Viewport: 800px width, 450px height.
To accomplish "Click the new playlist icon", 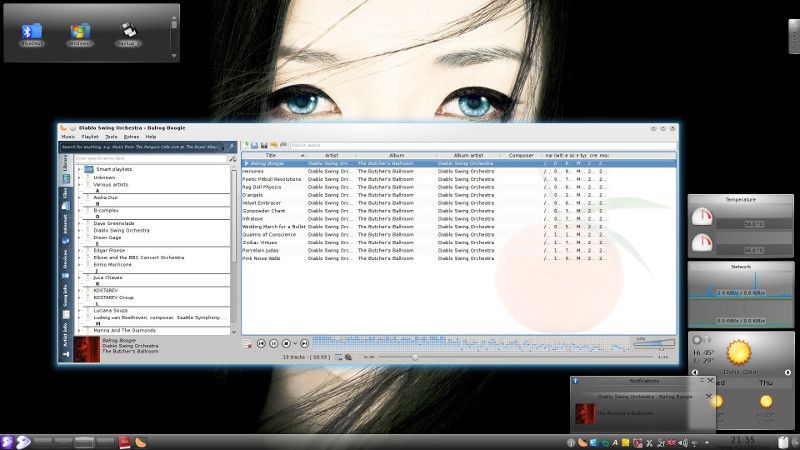I will [246, 145].
